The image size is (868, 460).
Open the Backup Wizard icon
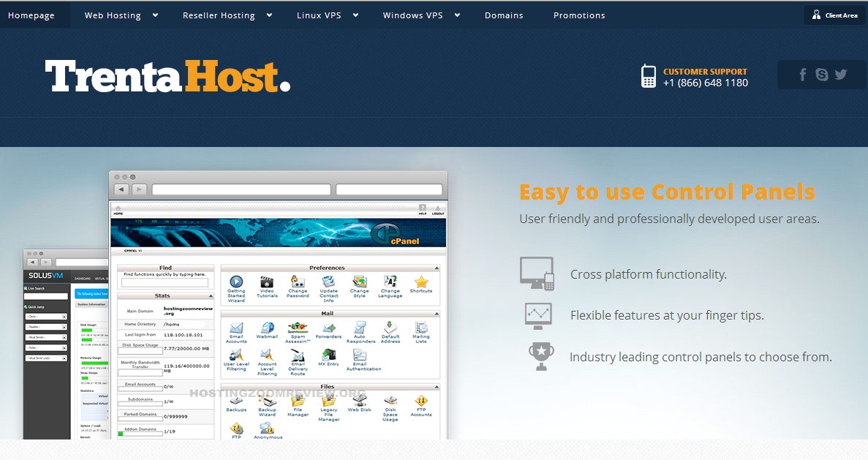267,401
